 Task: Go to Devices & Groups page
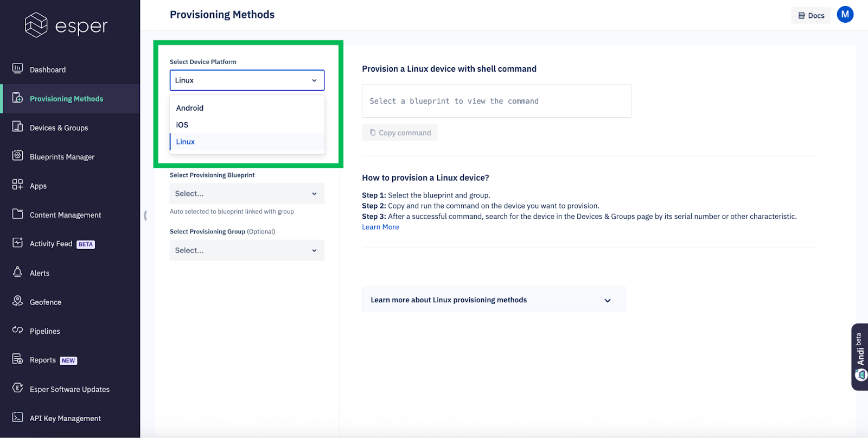coord(59,128)
